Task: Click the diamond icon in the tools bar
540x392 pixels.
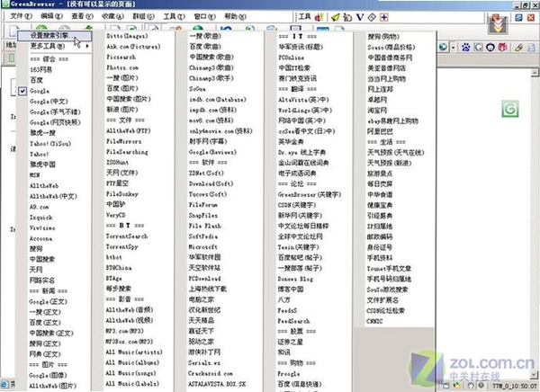Action: click(x=372, y=17)
